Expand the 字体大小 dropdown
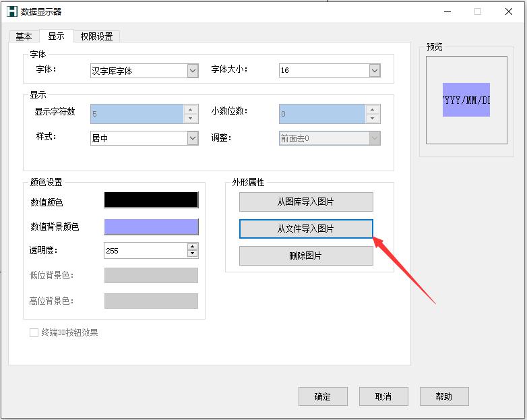The height and width of the screenshot is (420, 527). point(375,71)
